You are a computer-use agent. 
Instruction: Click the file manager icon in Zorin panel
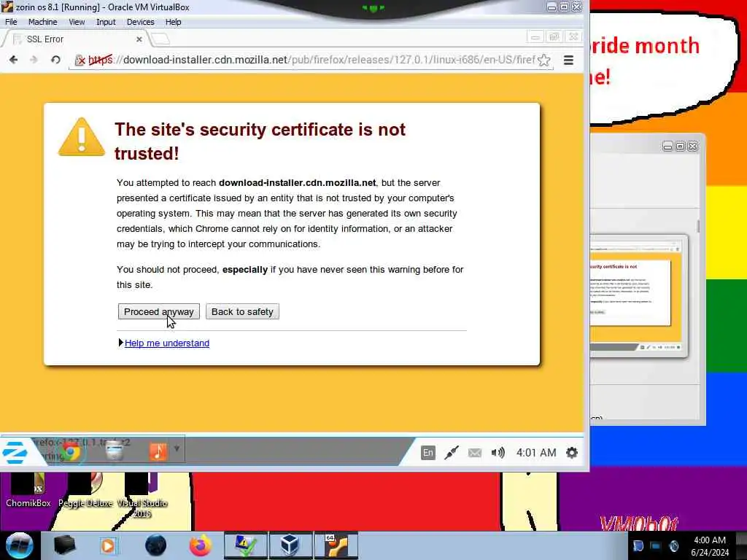click(115, 451)
